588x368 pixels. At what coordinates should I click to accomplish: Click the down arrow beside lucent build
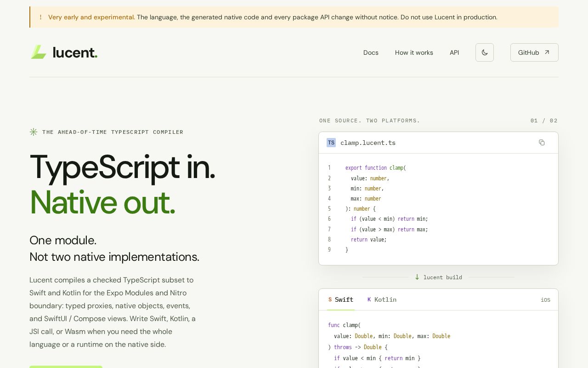(x=417, y=277)
